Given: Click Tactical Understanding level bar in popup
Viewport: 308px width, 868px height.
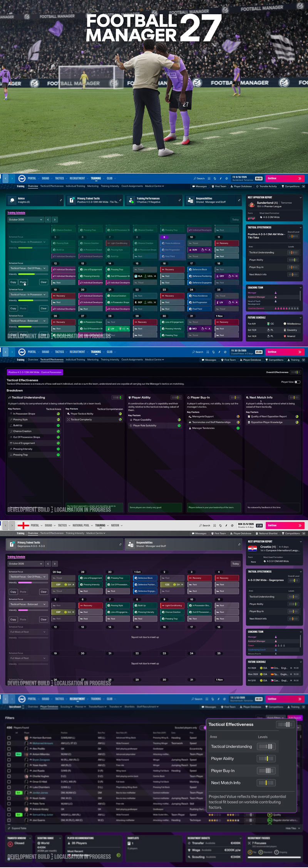Looking at the screenshot, I should 266,746.
